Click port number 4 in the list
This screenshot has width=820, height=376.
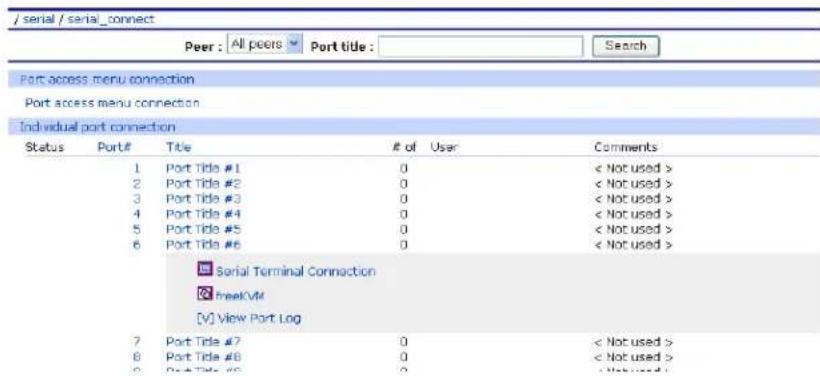pos(138,214)
